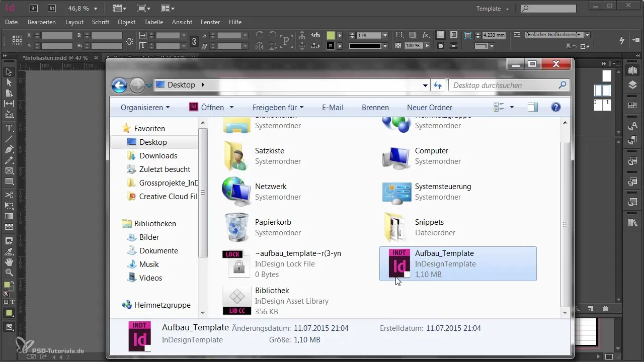644x362 pixels.
Task: Open Adobe Bridge via Br icon
Action: tap(33, 8)
